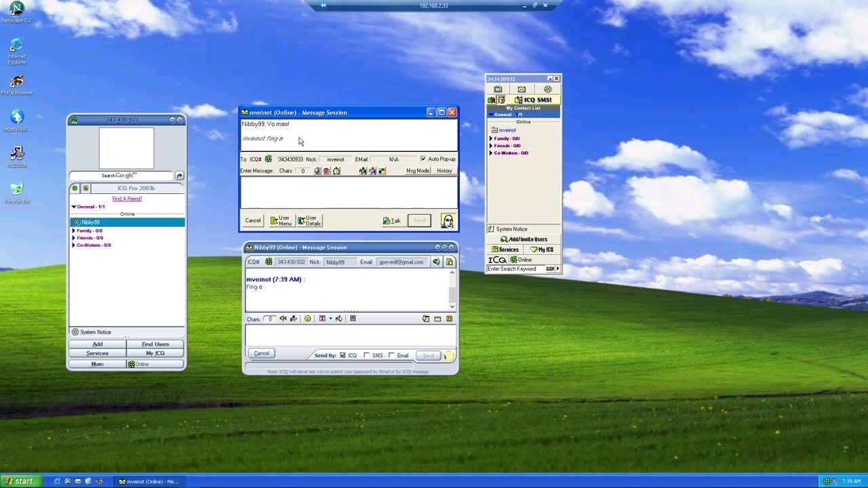Open the Online status menu in ICQ Pro
This screenshot has height=488, width=868.
tap(155, 364)
